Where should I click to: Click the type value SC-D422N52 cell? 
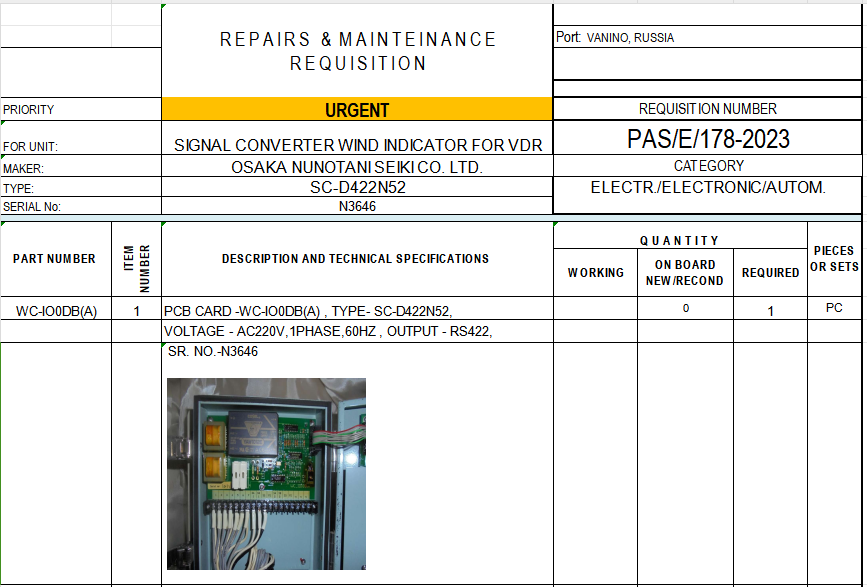(x=357, y=188)
